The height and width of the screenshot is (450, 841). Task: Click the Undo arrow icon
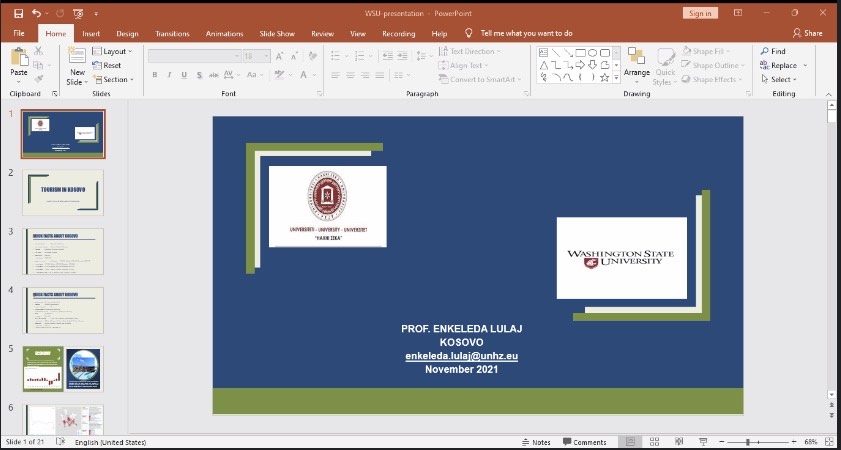pyautogui.click(x=36, y=13)
